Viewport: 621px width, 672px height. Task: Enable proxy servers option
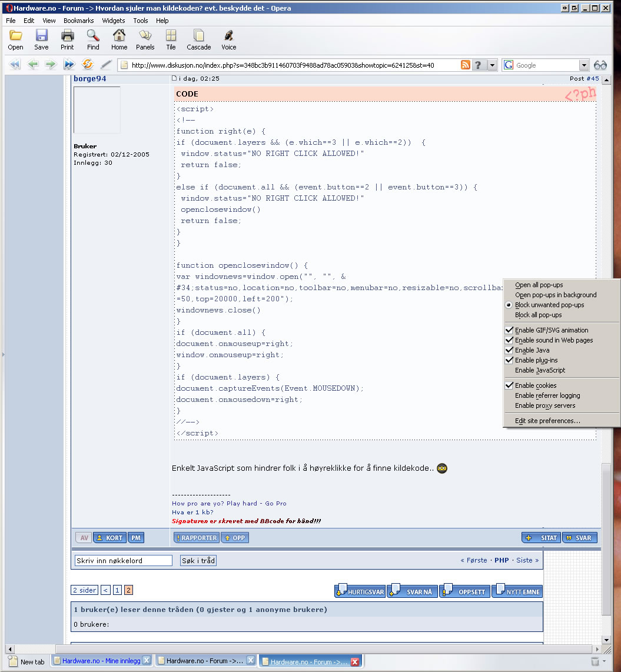(x=544, y=405)
